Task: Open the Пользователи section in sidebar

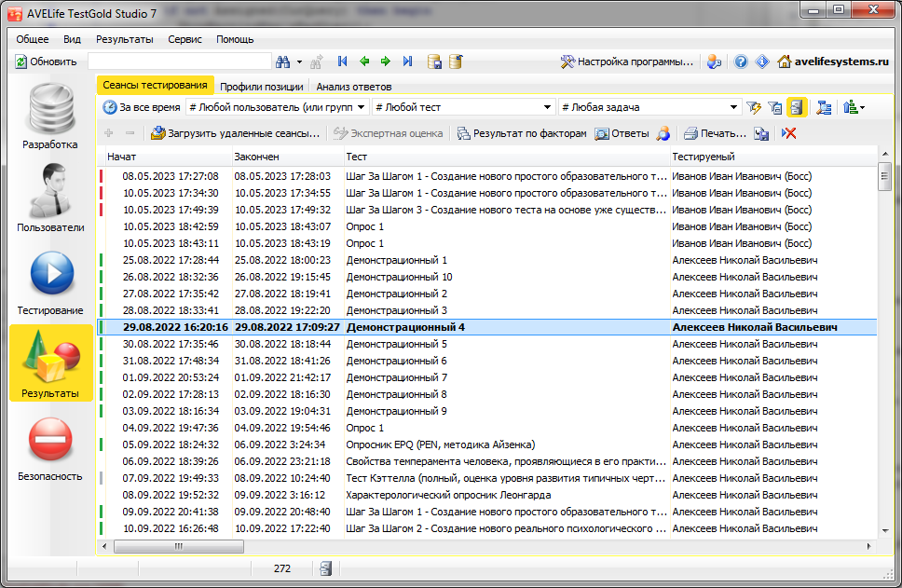Action: coord(50,198)
